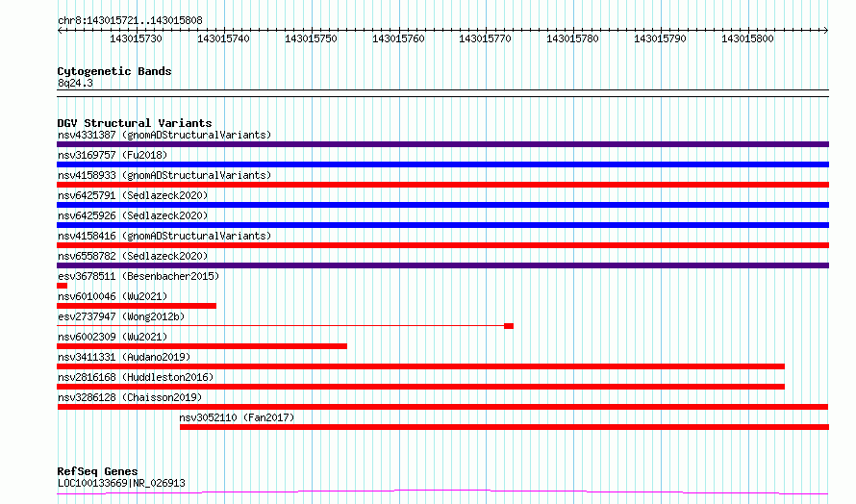The width and height of the screenshot is (856, 504).
Task: Click ruler position 143015770
Action: point(486,38)
